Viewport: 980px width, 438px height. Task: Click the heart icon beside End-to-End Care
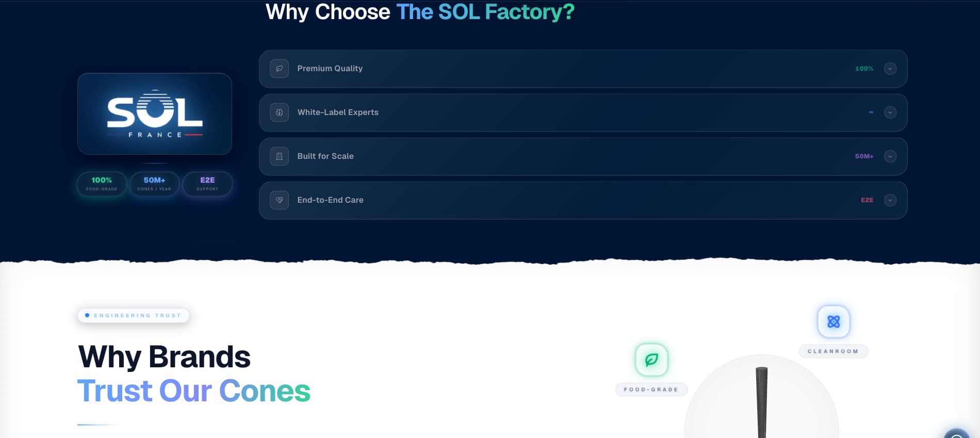[279, 200]
